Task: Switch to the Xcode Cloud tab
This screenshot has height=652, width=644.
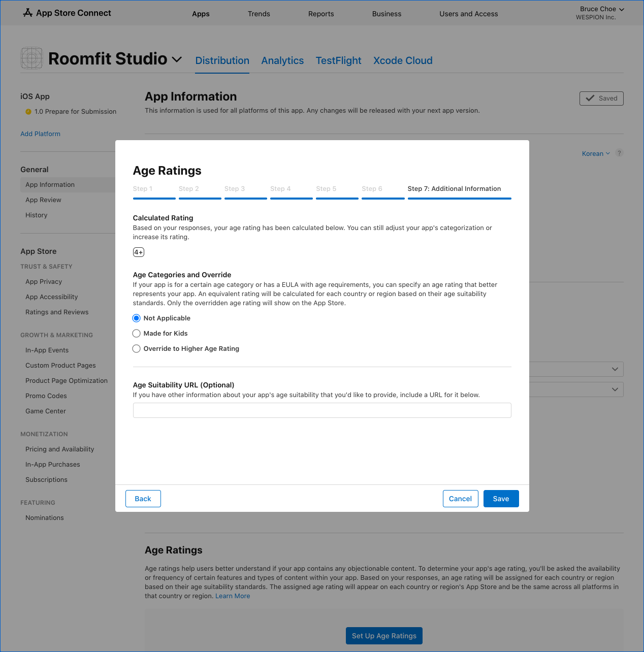Action: coord(403,60)
